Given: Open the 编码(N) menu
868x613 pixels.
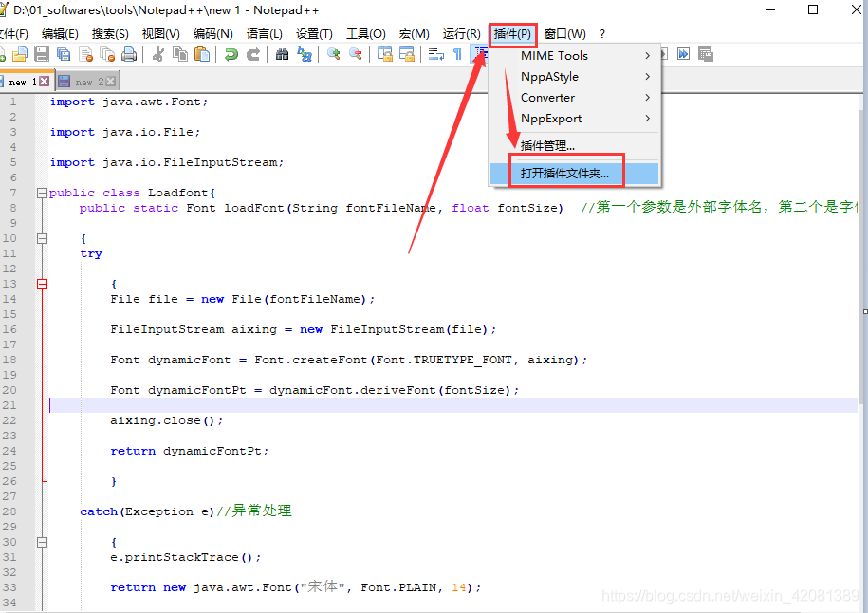Looking at the screenshot, I should click(x=213, y=34).
